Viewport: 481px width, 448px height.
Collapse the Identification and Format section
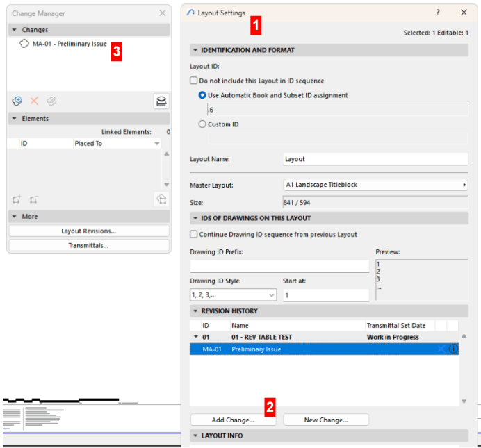click(195, 51)
